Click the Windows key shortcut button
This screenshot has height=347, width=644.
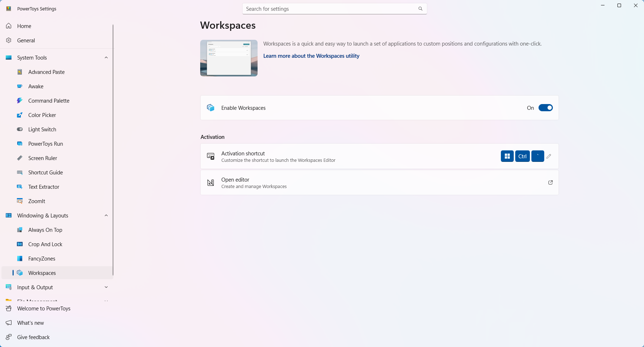click(507, 156)
